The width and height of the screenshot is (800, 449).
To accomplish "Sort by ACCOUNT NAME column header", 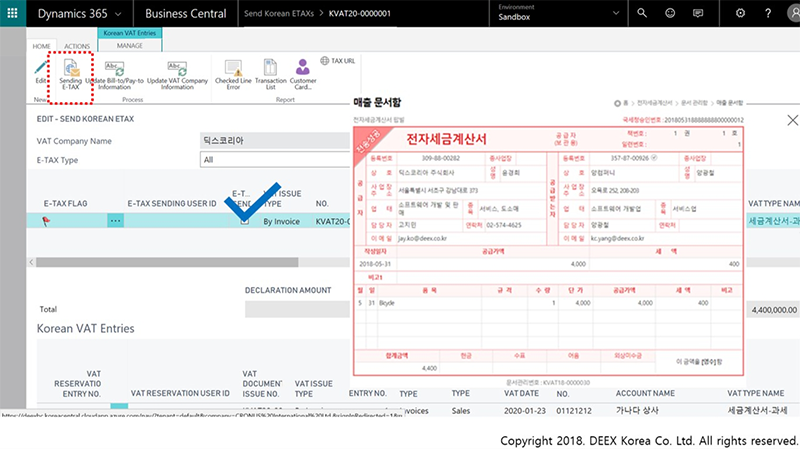I will coord(645,393).
